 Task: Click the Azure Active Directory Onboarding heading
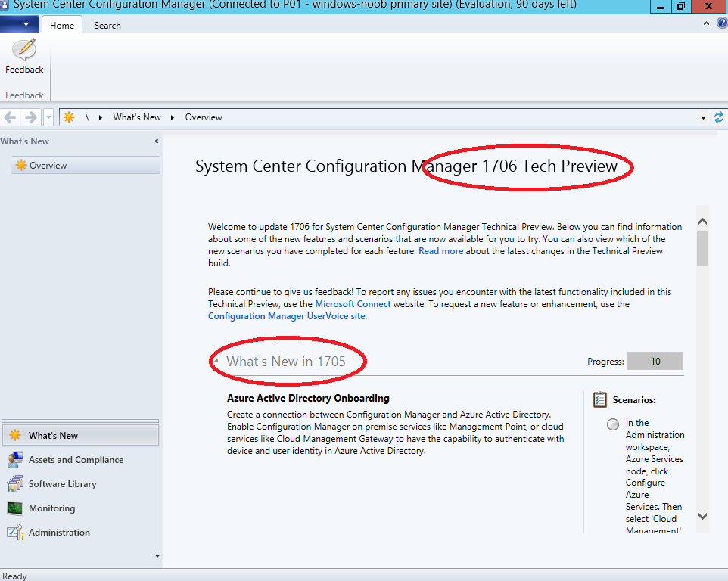pos(308,398)
